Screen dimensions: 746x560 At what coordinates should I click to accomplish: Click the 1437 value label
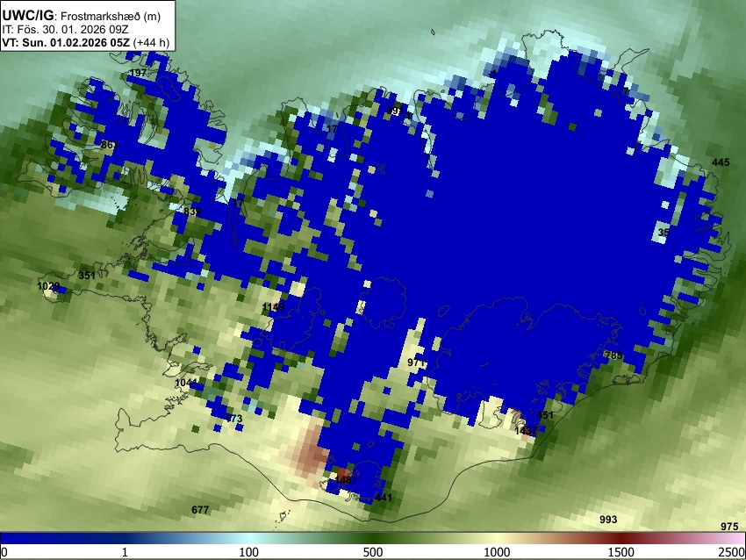click(x=526, y=431)
